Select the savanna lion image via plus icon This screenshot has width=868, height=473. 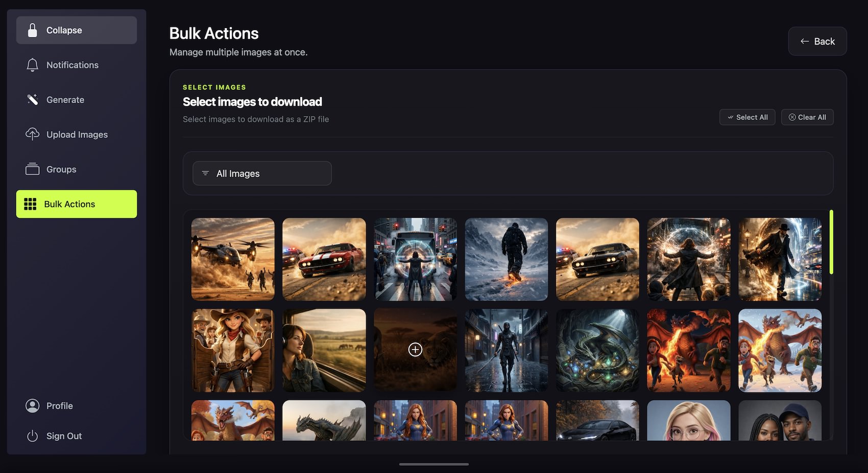point(415,350)
